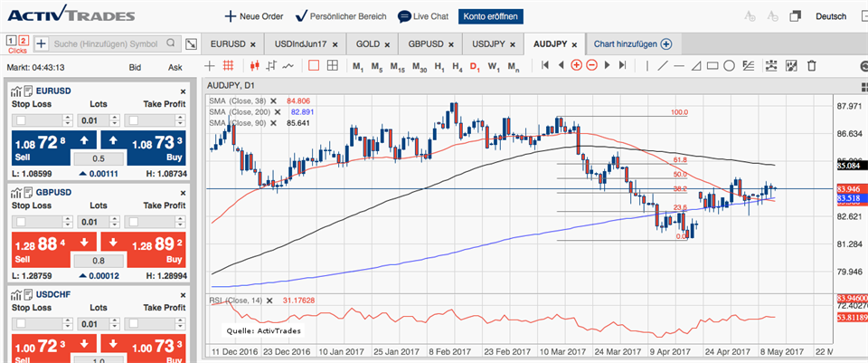Screen dimensions: 868x363
Task: Enable EURUSD Take Profit checkbox
Action: coord(134,120)
